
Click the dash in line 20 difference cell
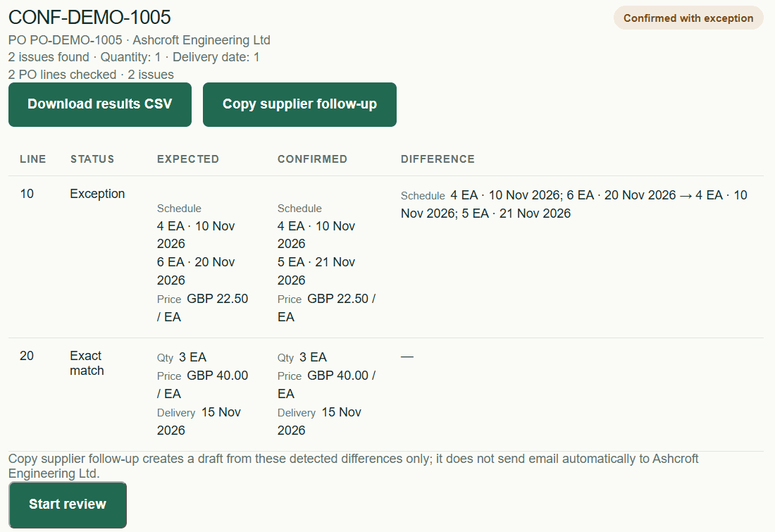tap(407, 357)
